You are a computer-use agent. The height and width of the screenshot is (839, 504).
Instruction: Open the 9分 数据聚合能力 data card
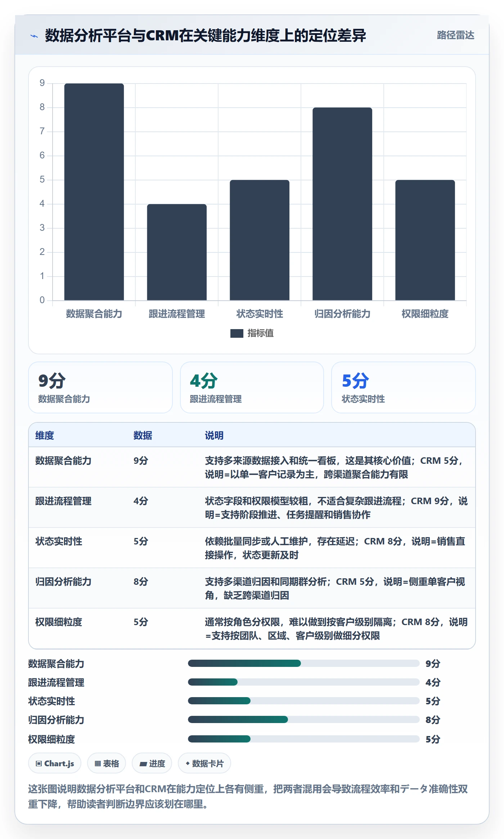(100, 387)
